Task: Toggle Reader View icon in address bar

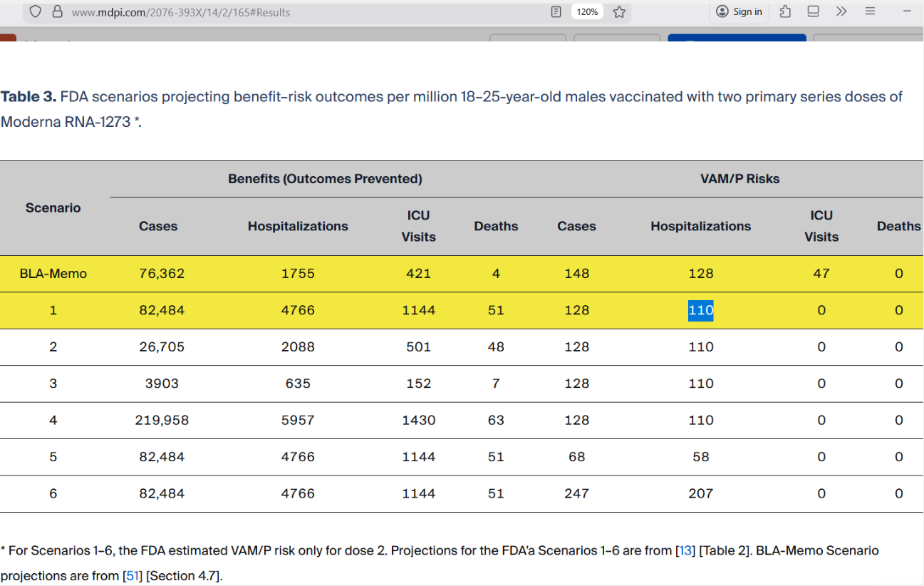Action: (556, 11)
